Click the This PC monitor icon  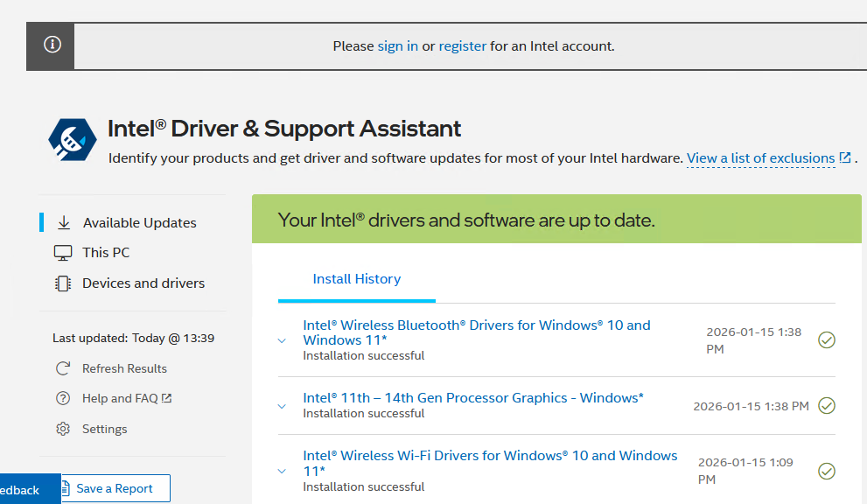(62, 252)
